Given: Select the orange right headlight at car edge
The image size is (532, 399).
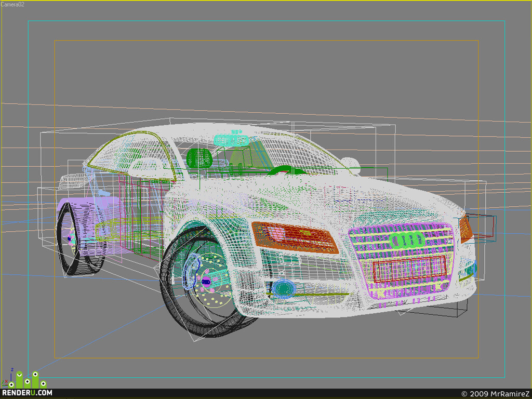Looking at the screenshot, I should click(x=465, y=229).
